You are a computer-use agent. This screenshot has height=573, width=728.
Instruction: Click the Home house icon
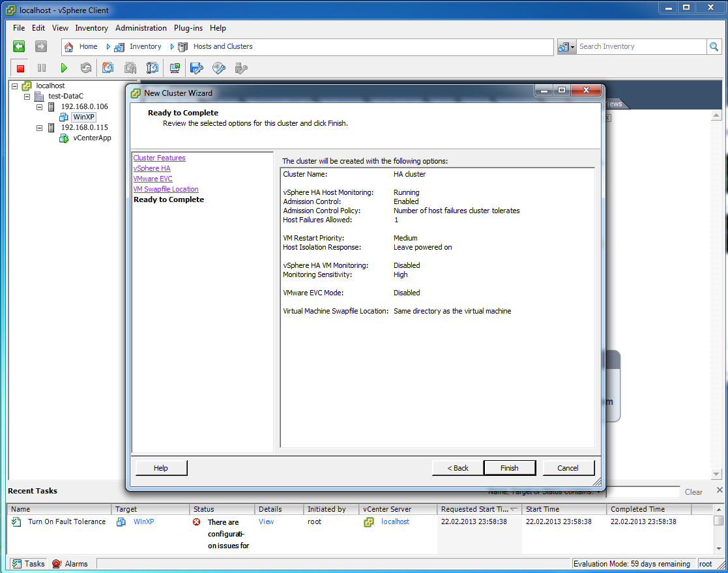[68, 47]
